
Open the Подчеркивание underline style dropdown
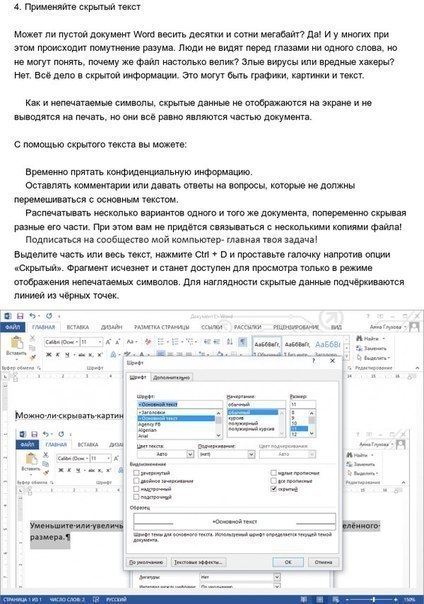coord(251,454)
